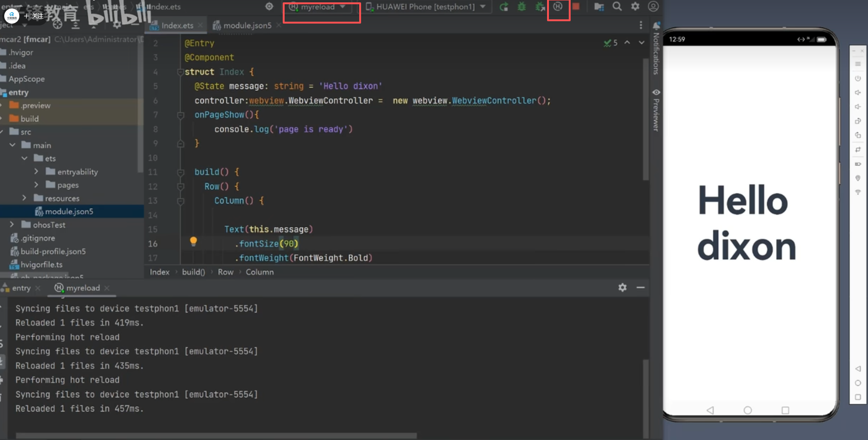Click the emulator power button icon
The width and height of the screenshot is (868, 440).
858,78
